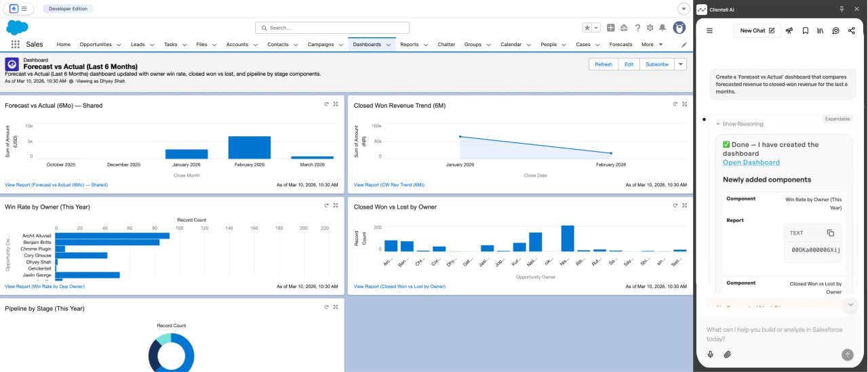868x372 pixels.
Task: Open View Report (Closed Won vs Lost by Owner)
Action: tap(399, 287)
